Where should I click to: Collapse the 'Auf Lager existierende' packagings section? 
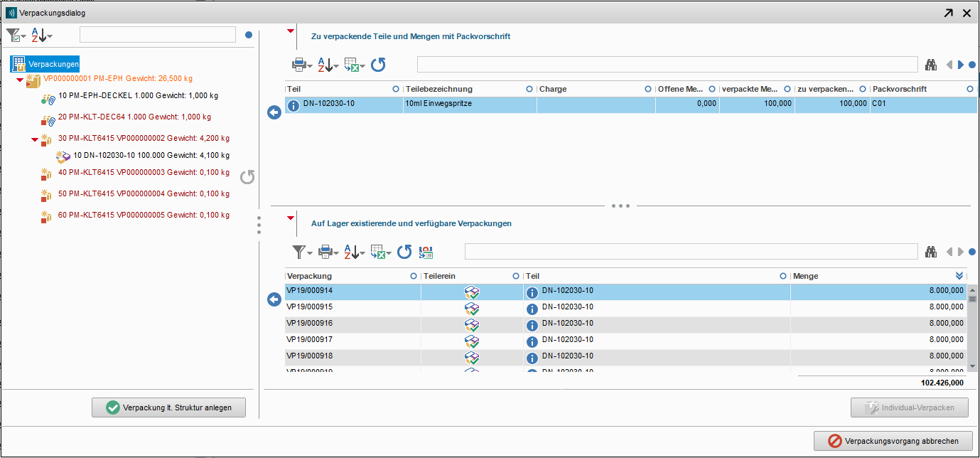click(289, 218)
